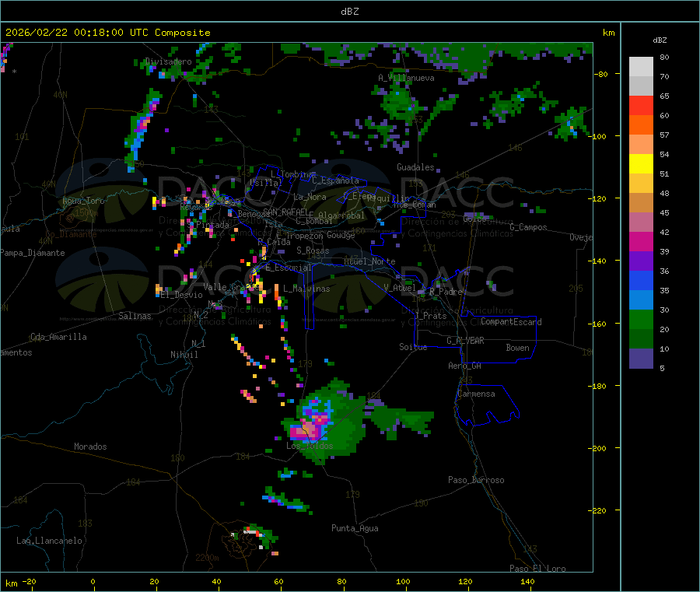Viewport: 700px width, 592px height.
Task: Click the G_ALVEAR label
Action: 465,341
